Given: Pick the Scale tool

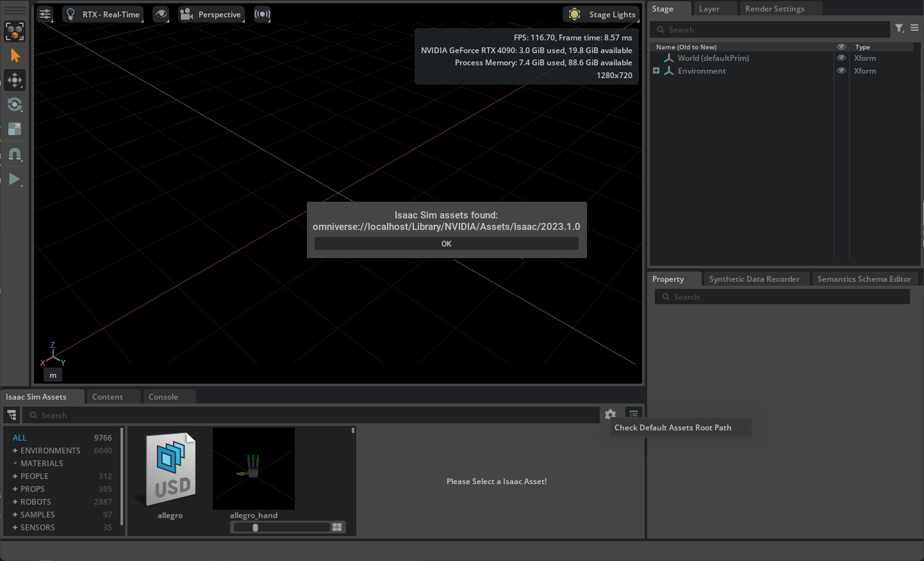Looking at the screenshot, I should click(15, 129).
